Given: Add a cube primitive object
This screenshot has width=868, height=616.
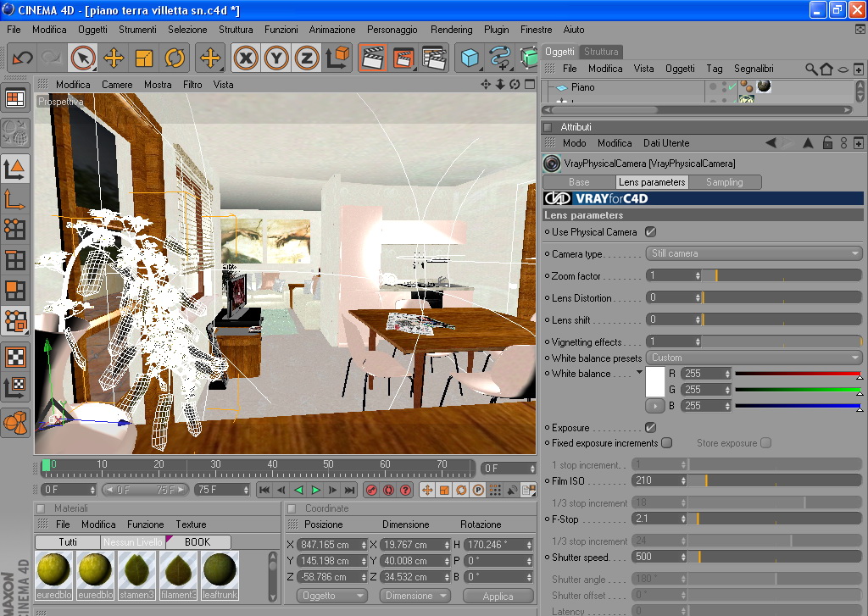Looking at the screenshot, I should click(x=470, y=58).
